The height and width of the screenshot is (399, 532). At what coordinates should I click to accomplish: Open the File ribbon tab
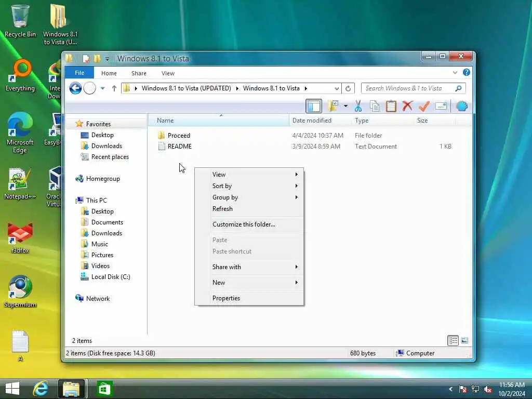coord(79,73)
